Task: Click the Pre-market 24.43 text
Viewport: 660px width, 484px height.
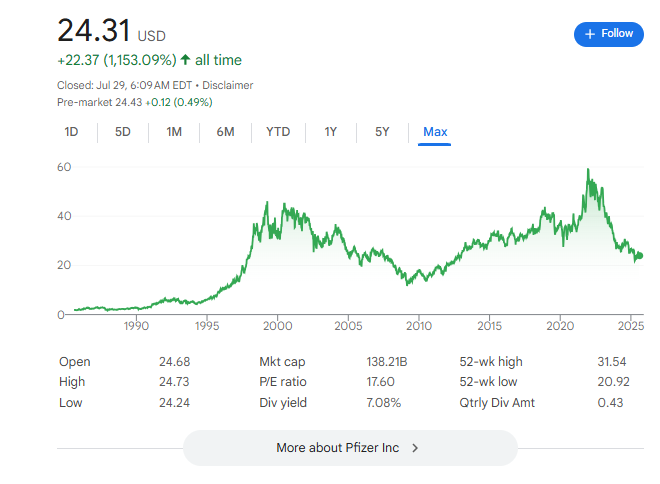Action: [99, 102]
